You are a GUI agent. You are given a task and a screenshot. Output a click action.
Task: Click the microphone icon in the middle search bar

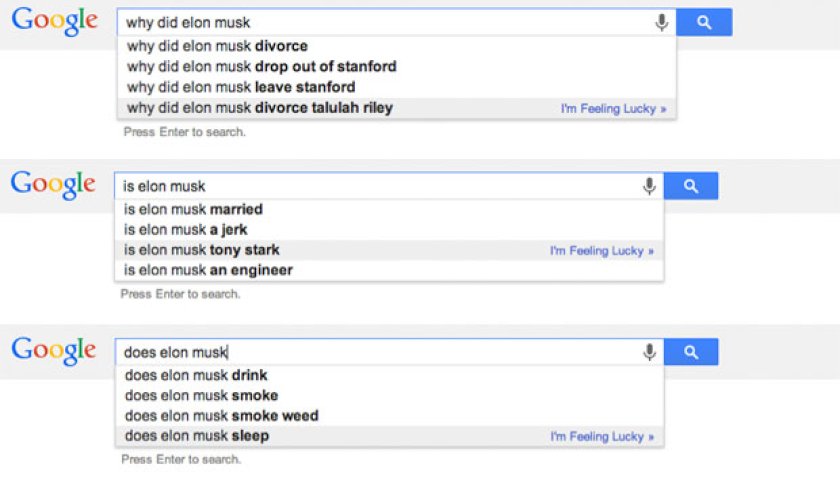coord(649,186)
